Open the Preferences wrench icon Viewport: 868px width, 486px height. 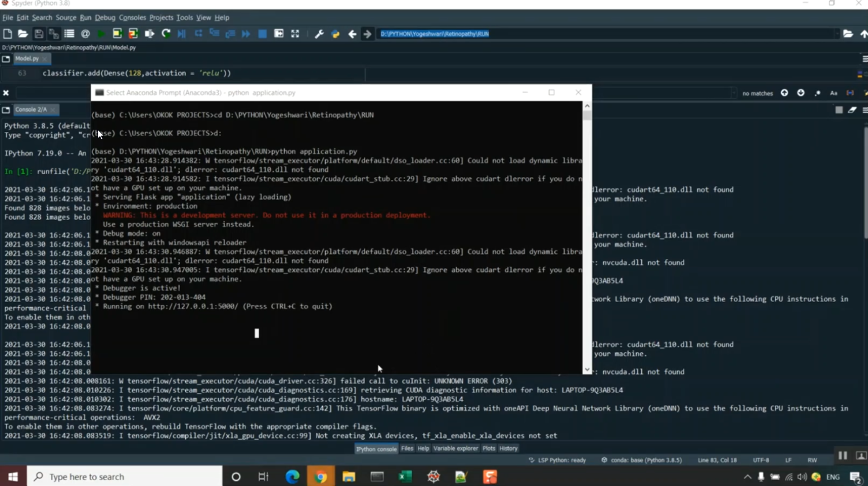click(x=319, y=34)
